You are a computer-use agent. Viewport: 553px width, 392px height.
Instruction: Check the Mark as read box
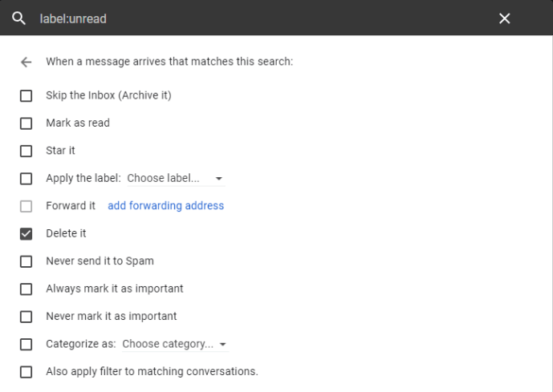click(x=26, y=123)
